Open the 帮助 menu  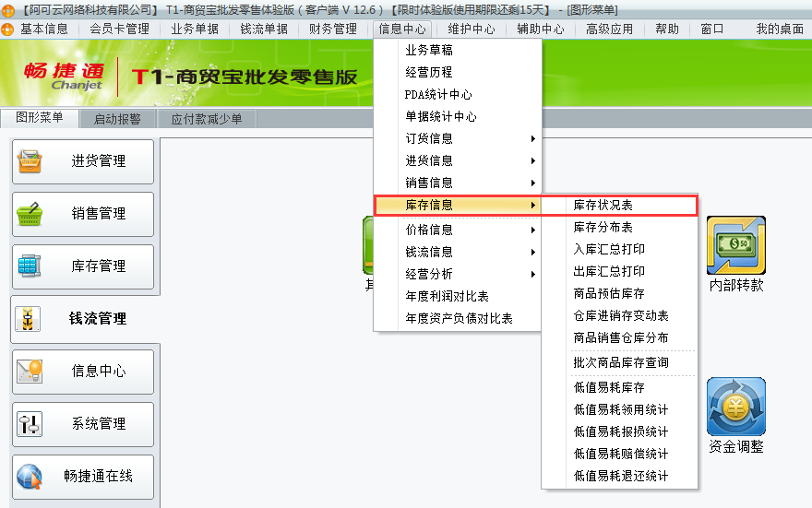[667, 29]
